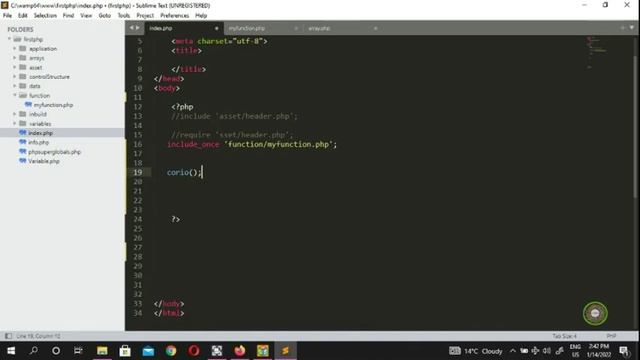The image size is (640, 360).
Task: Open the Windows Start menu
Action: click(x=11, y=351)
